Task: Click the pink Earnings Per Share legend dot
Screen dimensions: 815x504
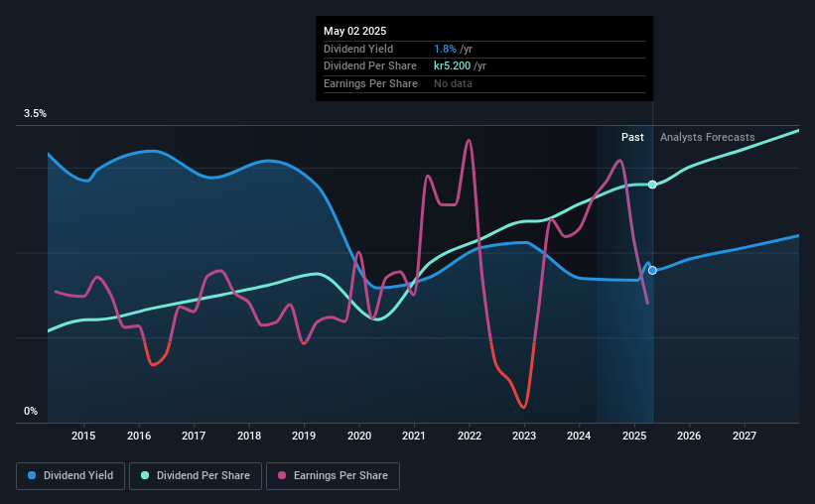Action: [x=282, y=475]
